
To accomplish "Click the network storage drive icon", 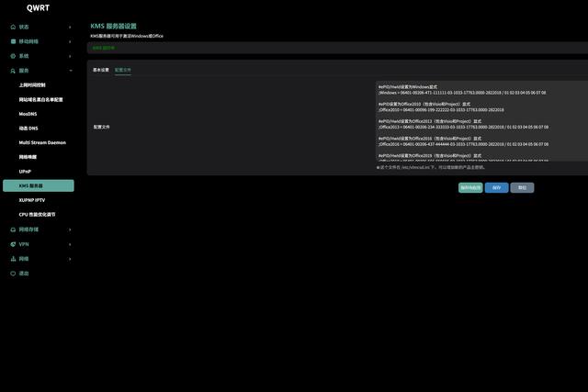I will 13,230.
